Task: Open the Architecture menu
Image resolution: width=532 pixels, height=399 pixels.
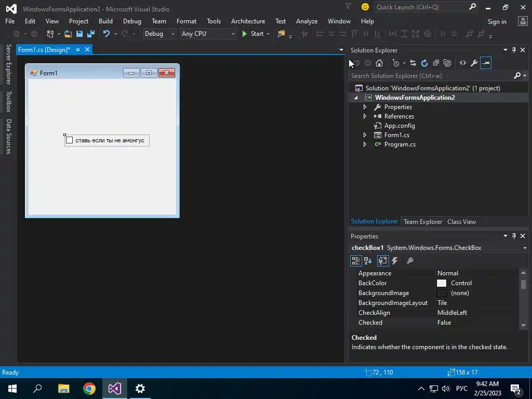Action: [248, 21]
